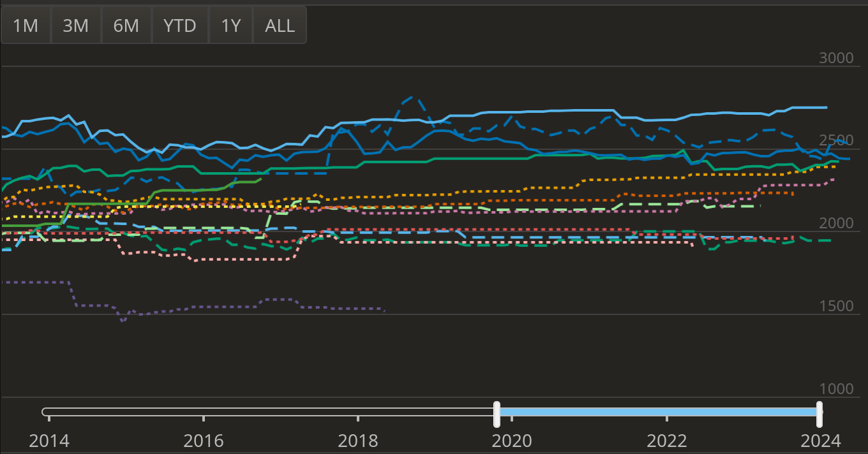Choose the 6M range option
Image resolution: width=868 pixels, height=454 pixels.
click(126, 26)
